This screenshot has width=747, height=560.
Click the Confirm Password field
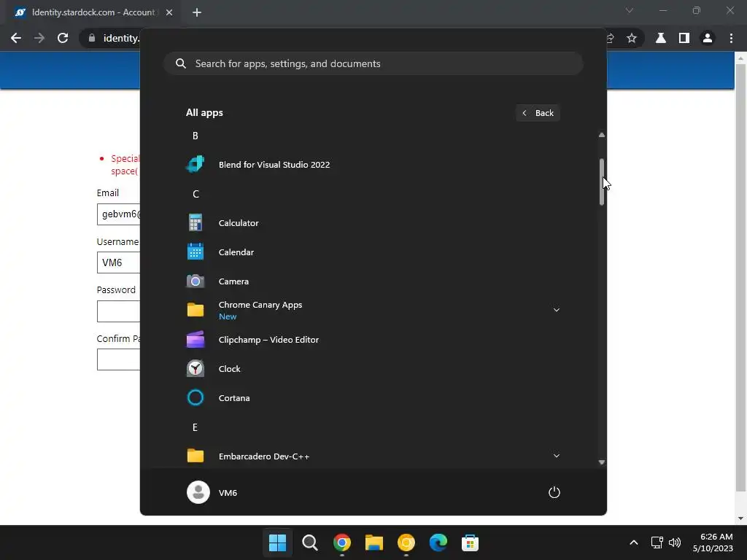click(118, 359)
